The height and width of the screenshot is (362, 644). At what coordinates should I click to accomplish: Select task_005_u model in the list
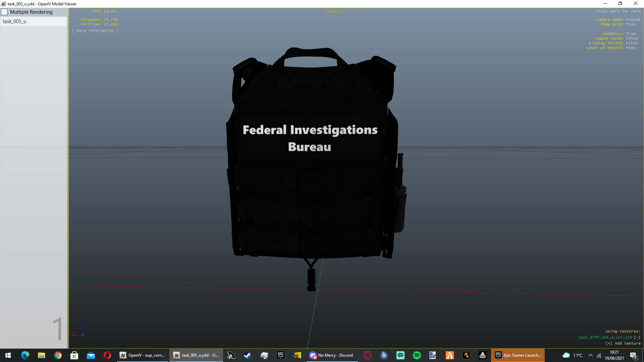(14, 21)
